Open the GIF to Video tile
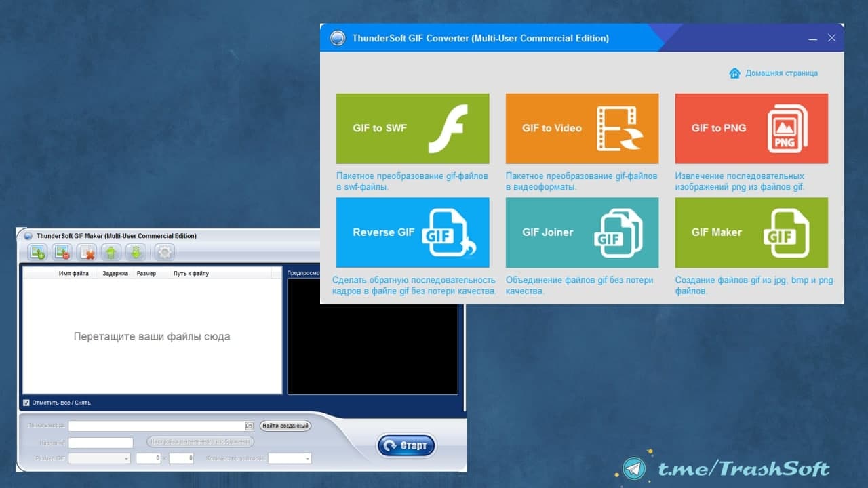 pos(582,128)
